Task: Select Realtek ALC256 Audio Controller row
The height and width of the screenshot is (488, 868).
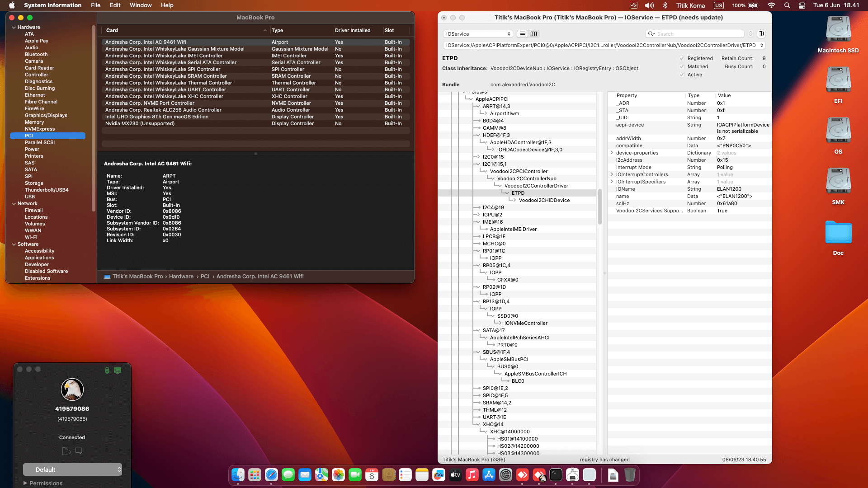Action: [256, 110]
